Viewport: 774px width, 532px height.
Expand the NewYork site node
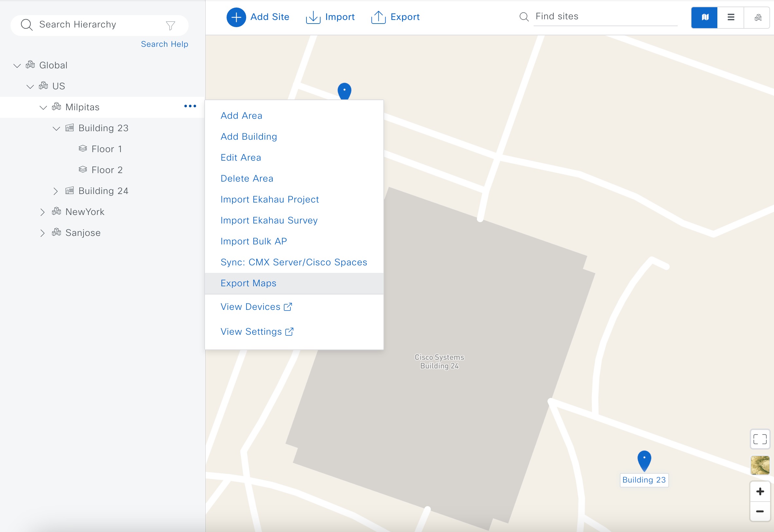click(43, 212)
